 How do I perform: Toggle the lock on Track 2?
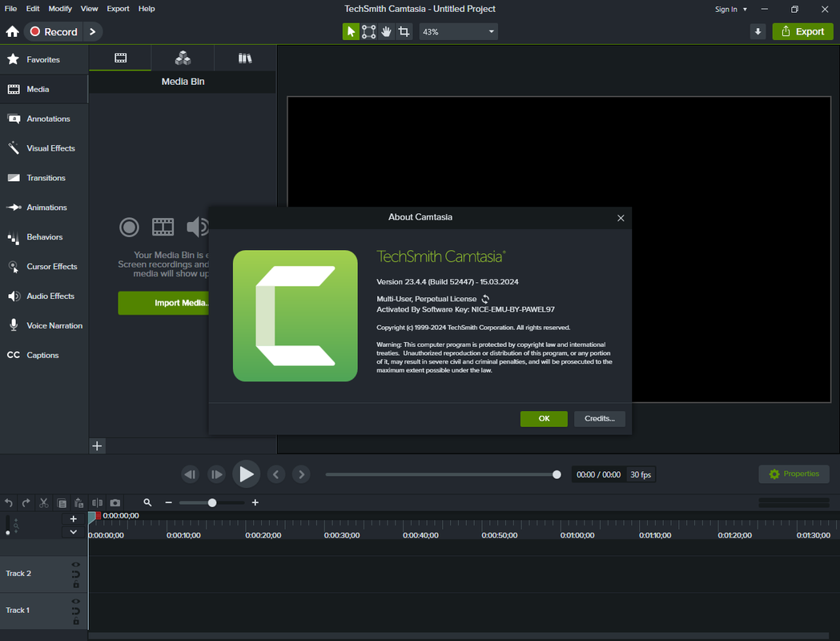point(76,584)
